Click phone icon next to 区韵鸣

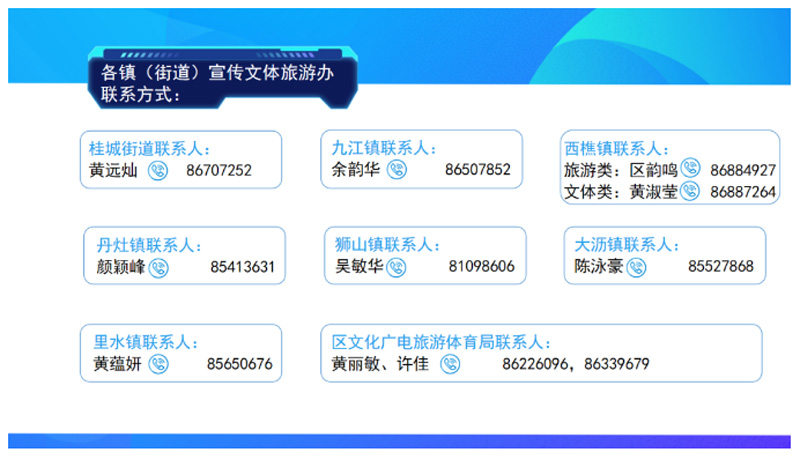[690, 168]
